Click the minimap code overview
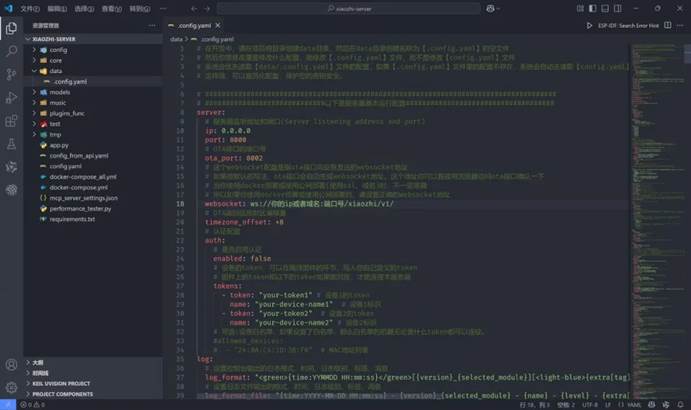This screenshot has height=410, width=691. coord(657,220)
